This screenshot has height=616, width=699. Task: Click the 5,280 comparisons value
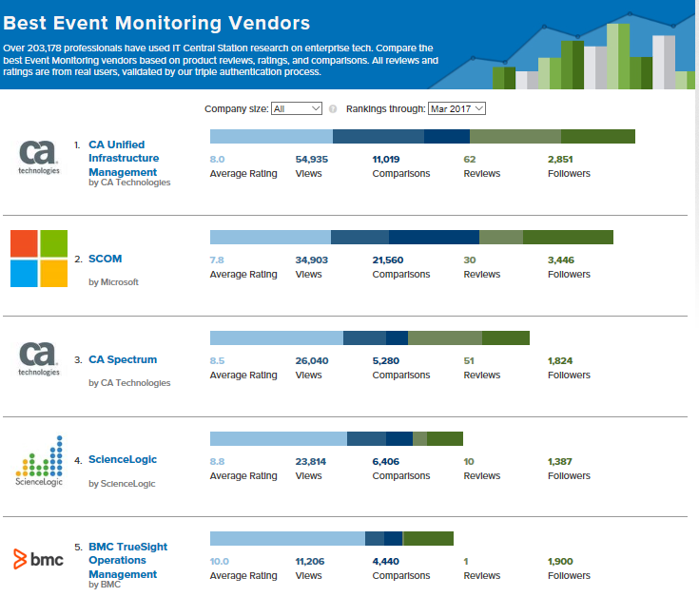tap(386, 360)
